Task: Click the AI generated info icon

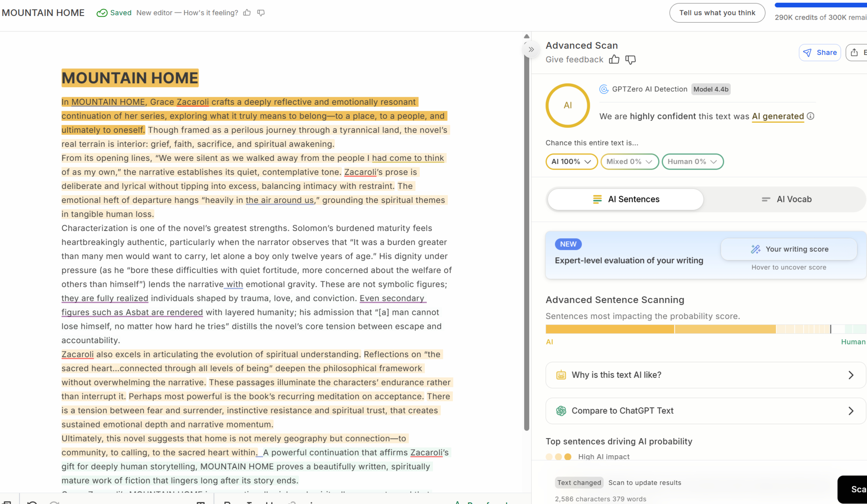Action: click(811, 116)
